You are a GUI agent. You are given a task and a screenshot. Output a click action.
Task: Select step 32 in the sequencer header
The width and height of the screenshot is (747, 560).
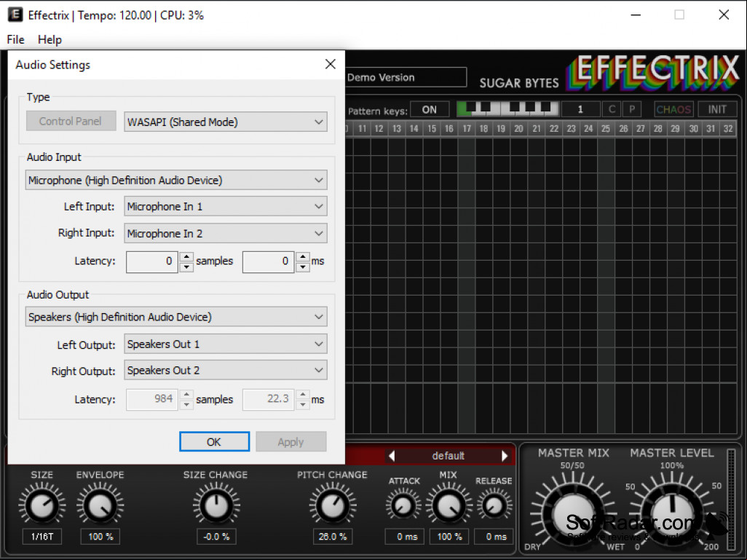[x=728, y=129]
